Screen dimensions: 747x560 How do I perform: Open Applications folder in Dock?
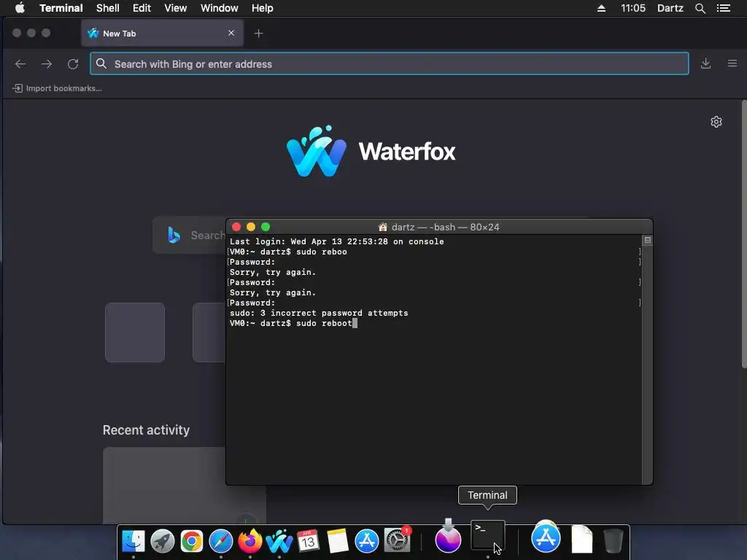point(546,537)
